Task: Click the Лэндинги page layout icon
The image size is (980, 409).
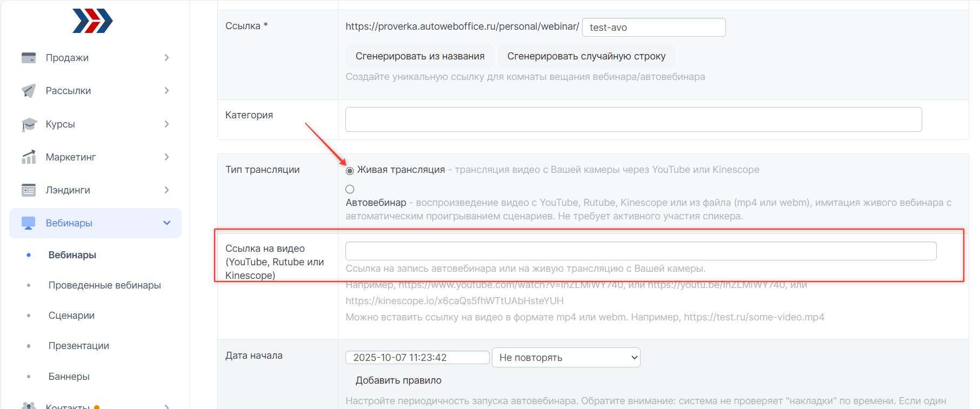Action: (x=29, y=190)
